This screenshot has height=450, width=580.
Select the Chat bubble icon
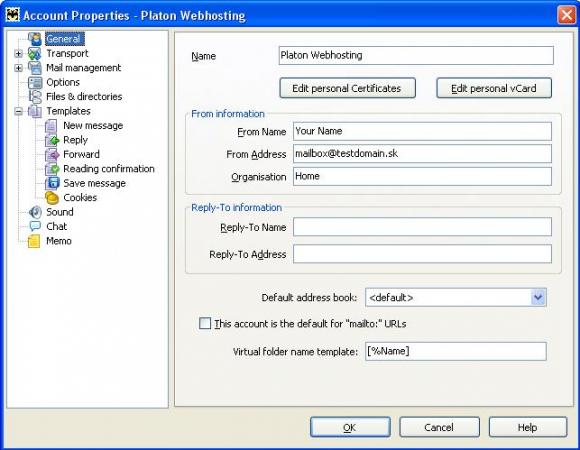pyautogui.click(x=35, y=226)
